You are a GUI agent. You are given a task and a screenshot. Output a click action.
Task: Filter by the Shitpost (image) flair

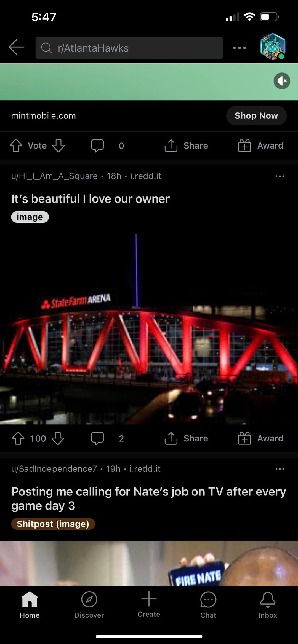[53, 524]
